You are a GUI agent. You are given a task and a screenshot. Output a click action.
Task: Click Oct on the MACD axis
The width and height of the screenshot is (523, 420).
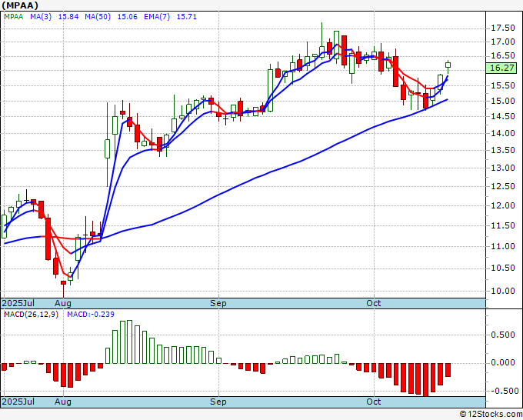[374, 402]
